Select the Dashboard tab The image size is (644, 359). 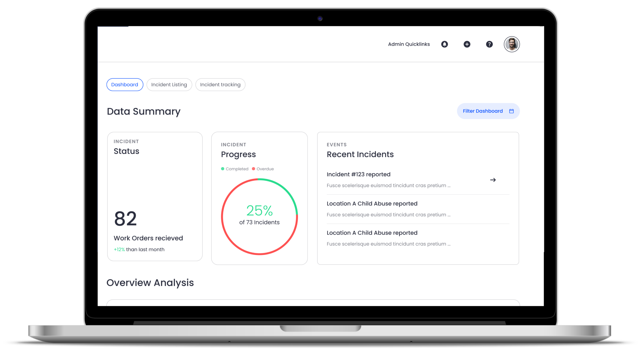pos(125,85)
